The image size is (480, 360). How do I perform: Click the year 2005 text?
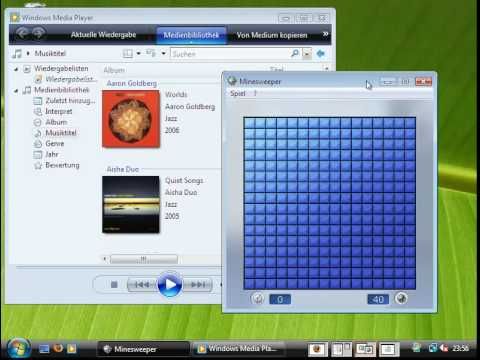point(172,216)
